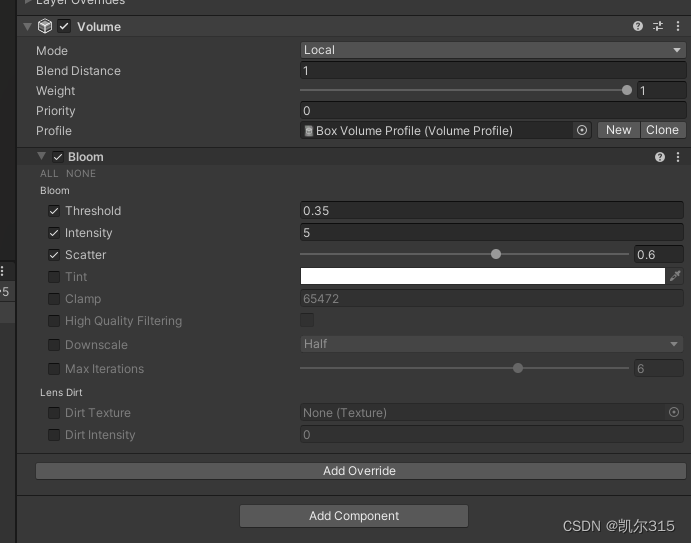Click the Profile label

click(54, 131)
